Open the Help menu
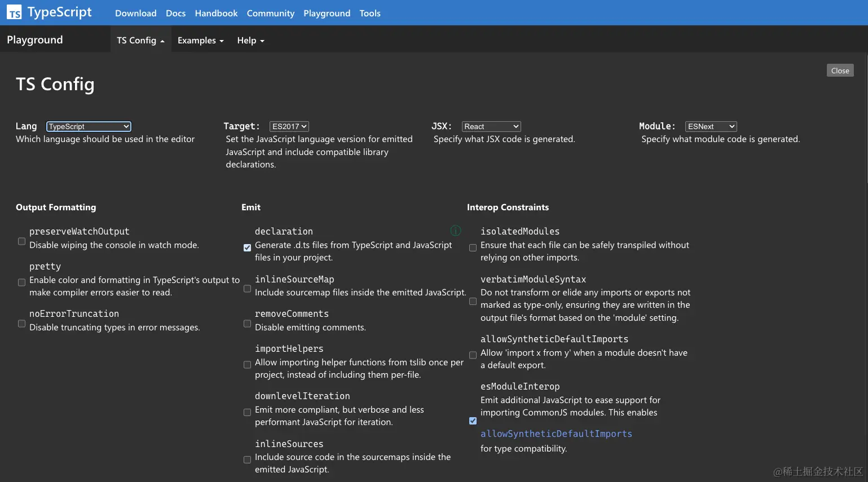868x482 pixels. (250, 41)
